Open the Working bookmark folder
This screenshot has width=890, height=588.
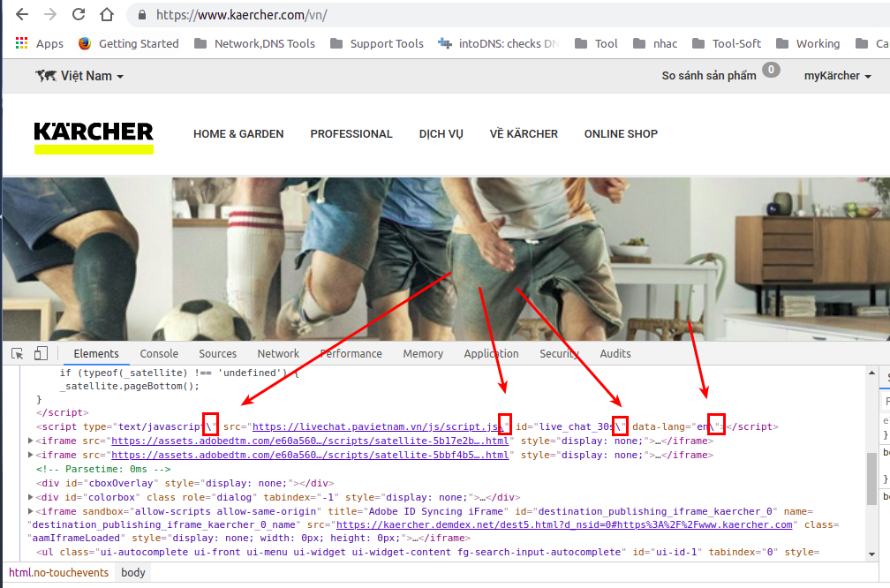coord(808,44)
